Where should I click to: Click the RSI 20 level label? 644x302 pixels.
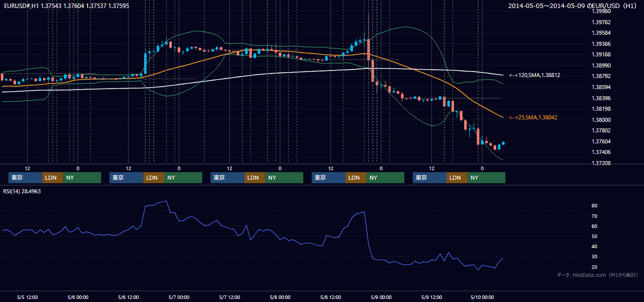click(x=595, y=266)
